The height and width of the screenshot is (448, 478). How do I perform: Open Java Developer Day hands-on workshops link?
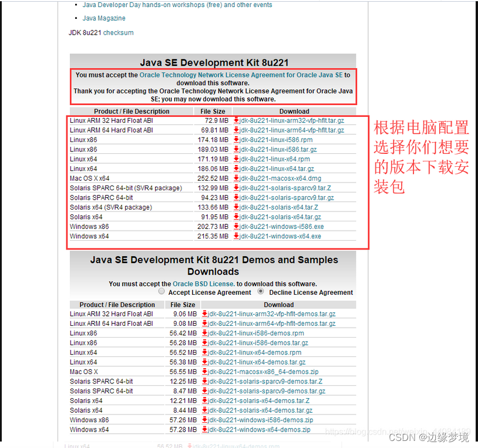(x=177, y=5)
